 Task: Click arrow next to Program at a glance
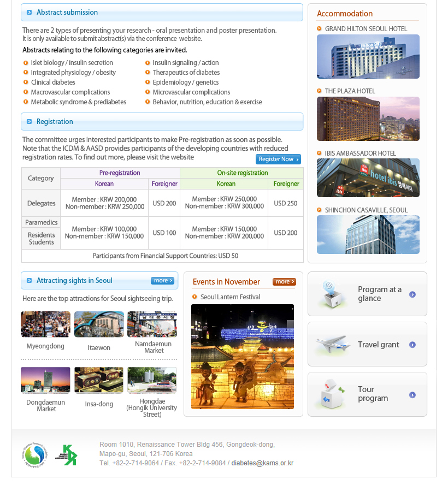coord(412,294)
